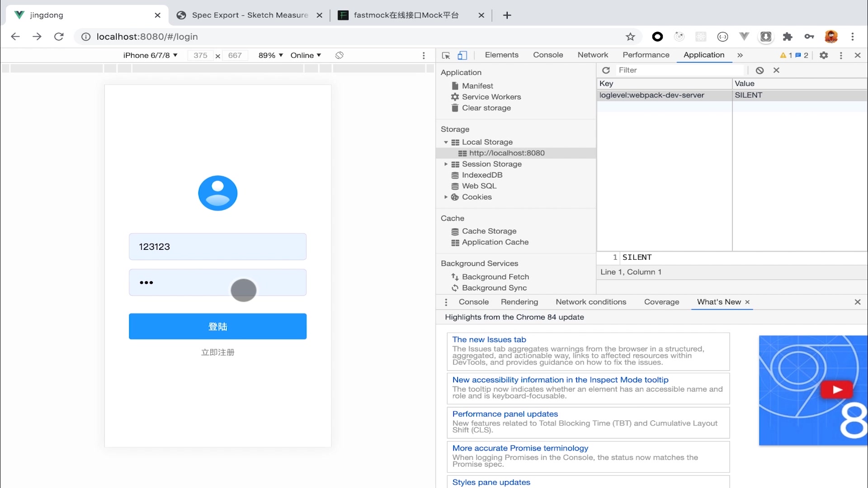Image resolution: width=868 pixels, height=488 pixels.
Task: Open the Rendering drawer tab
Action: tap(519, 302)
